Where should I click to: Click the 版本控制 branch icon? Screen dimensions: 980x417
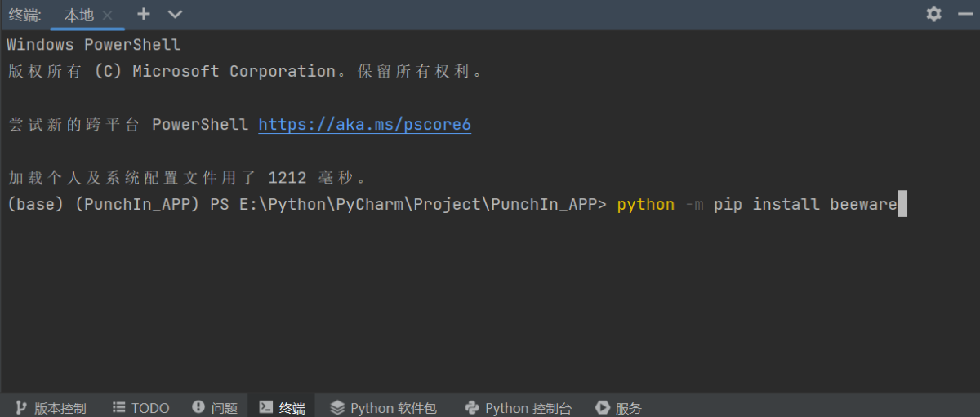click(19, 407)
